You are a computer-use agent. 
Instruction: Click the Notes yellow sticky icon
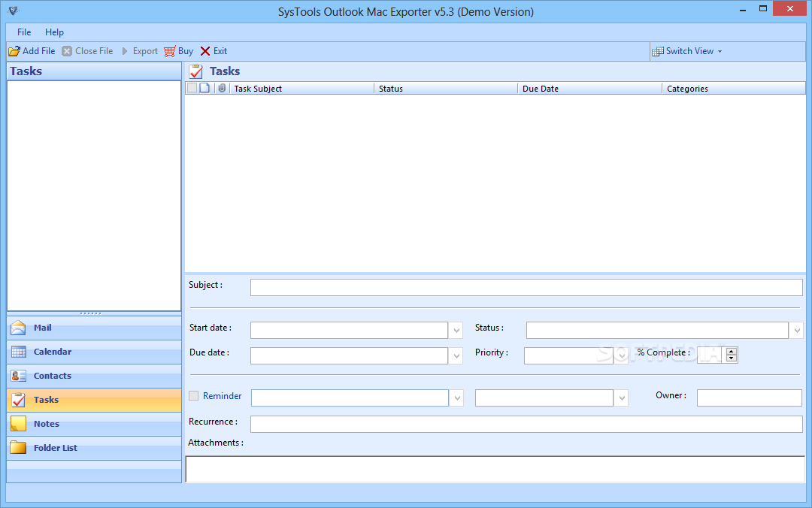(18, 424)
